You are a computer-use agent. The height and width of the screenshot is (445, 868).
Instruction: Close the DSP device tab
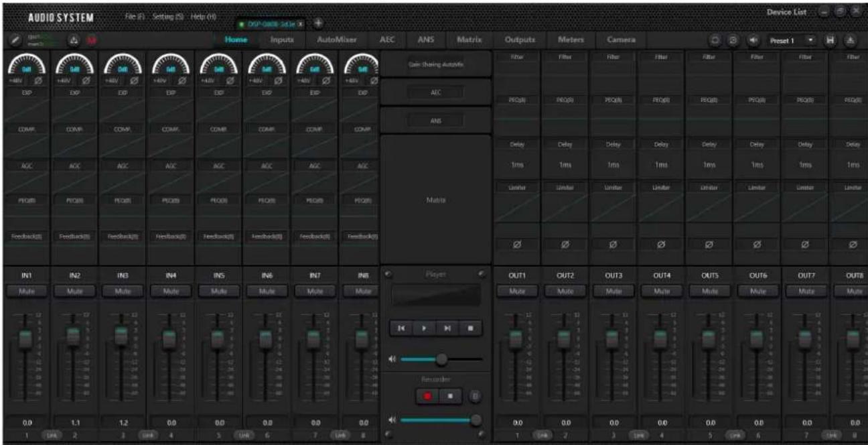coord(302,24)
